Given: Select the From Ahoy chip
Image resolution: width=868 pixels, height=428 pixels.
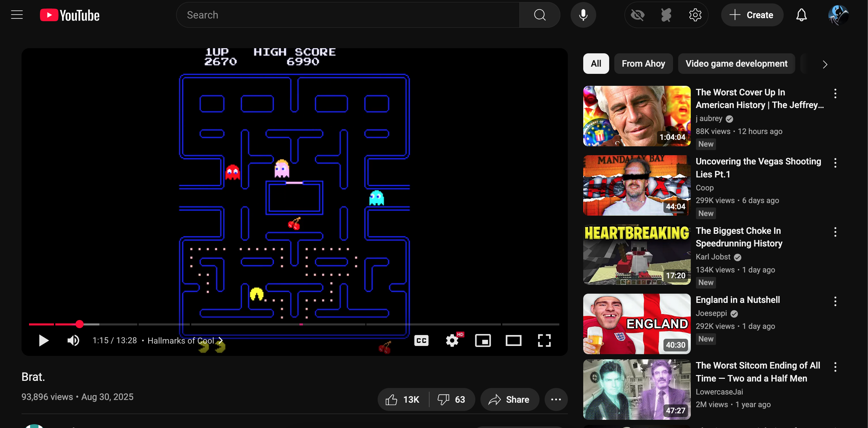Looking at the screenshot, I should point(643,64).
